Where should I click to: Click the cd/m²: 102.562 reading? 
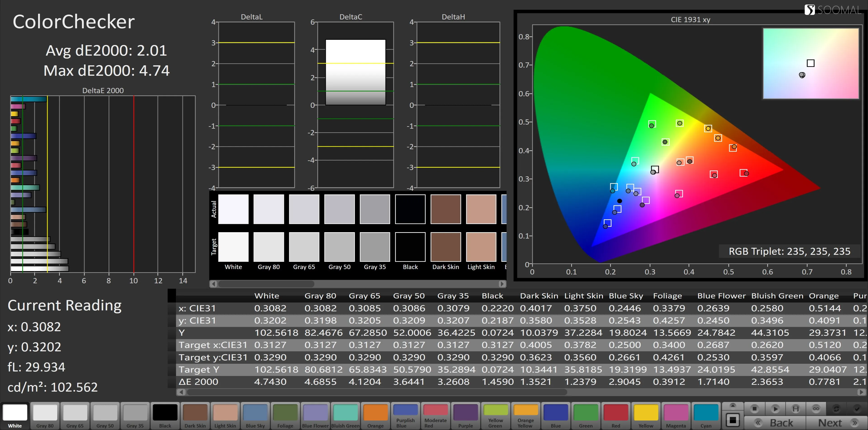(x=52, y=387)
